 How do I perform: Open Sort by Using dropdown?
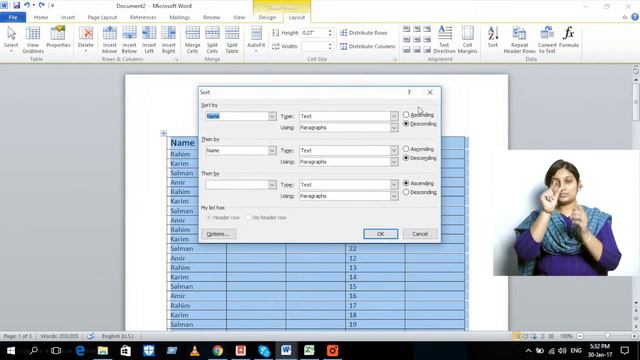tap(393, 128)
